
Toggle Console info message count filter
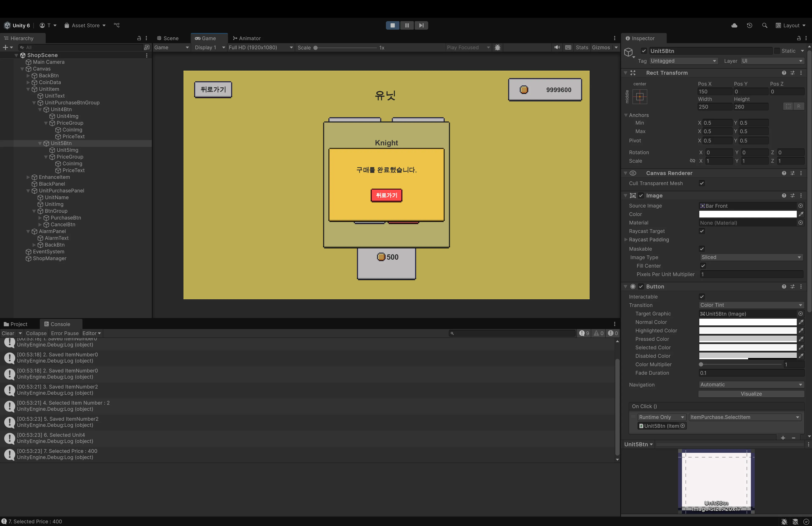pos(584,333)
